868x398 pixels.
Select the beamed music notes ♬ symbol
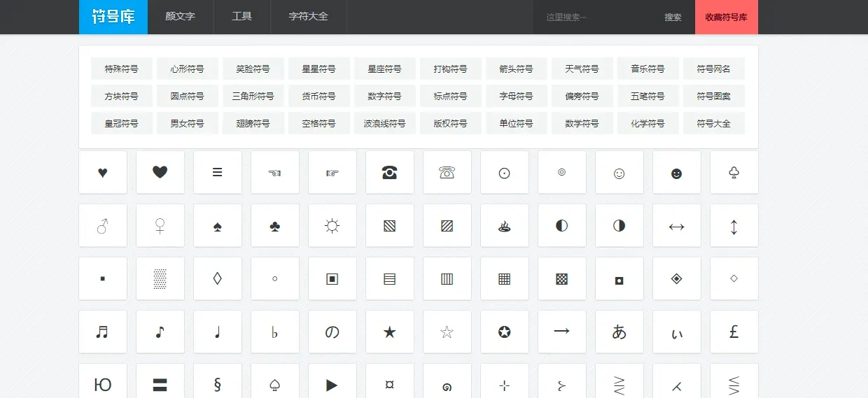[103, 332]
